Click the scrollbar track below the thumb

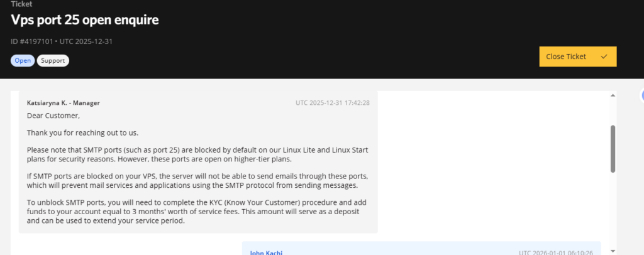click(x=613, y=207)
